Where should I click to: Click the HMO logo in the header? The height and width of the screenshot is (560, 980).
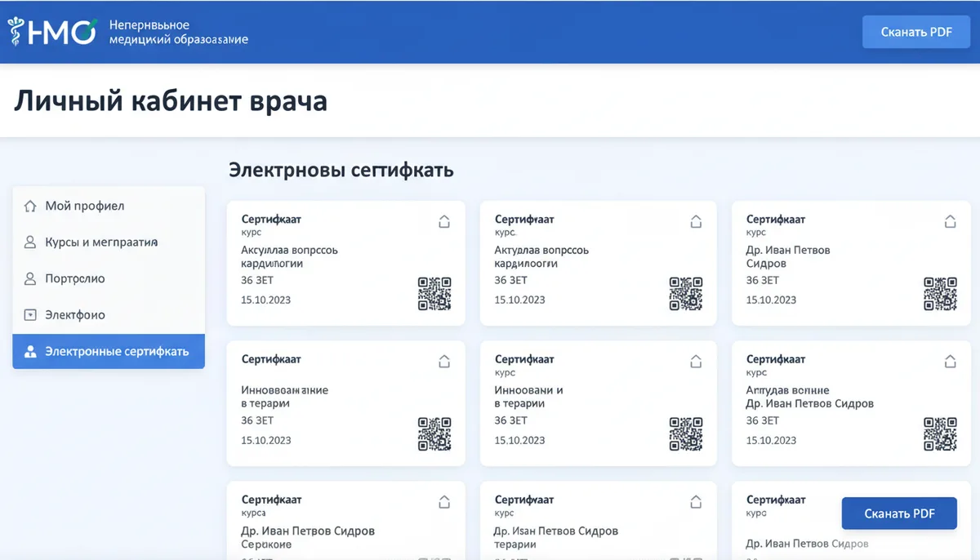(x=52, y=32)
